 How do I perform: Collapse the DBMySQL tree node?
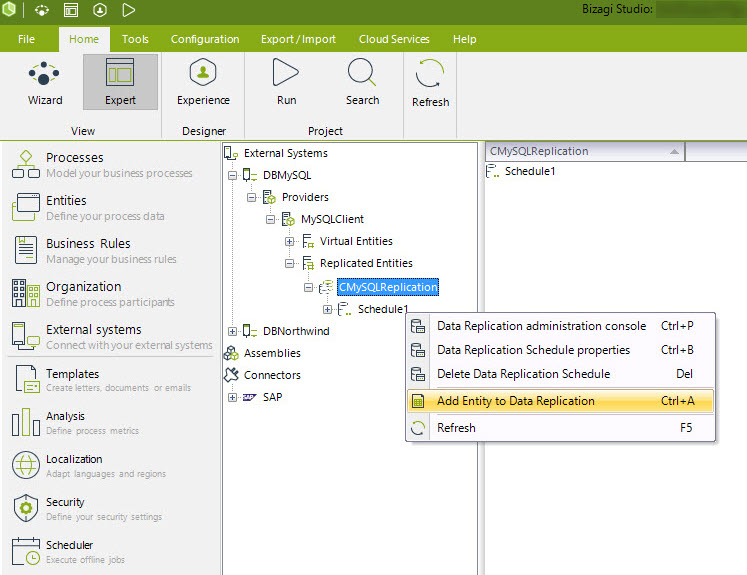[x=232, y=175]
